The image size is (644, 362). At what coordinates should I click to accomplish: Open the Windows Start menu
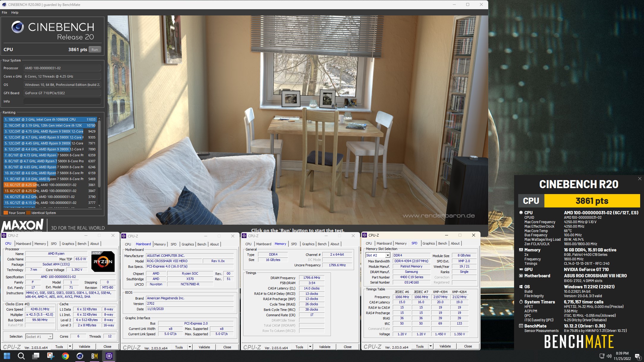coord(7,356)
